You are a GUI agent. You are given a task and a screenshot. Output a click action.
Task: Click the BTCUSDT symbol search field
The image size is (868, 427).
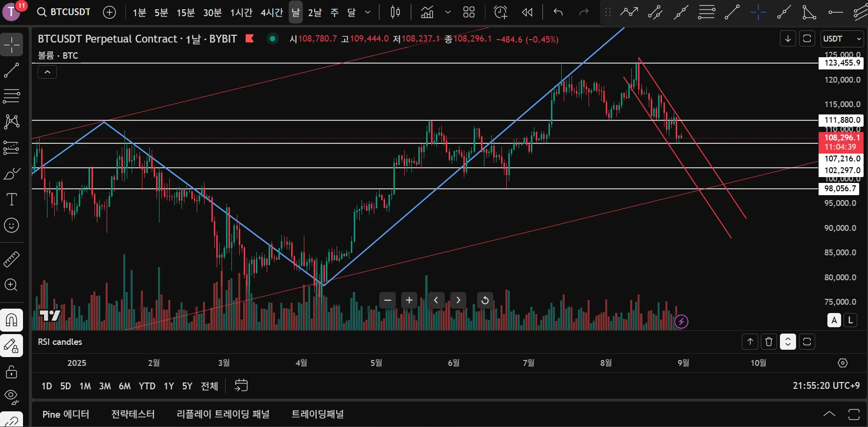click(64, 12)
